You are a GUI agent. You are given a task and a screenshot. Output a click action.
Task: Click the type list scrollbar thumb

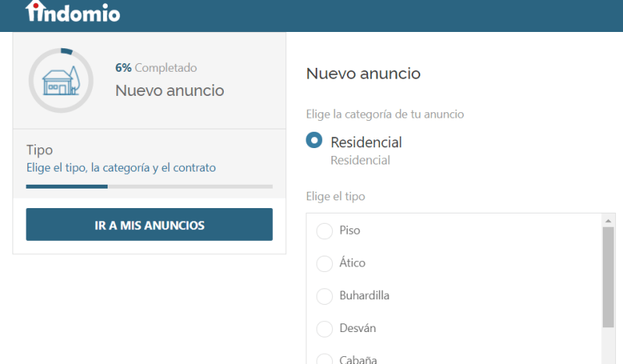(609, 277)
